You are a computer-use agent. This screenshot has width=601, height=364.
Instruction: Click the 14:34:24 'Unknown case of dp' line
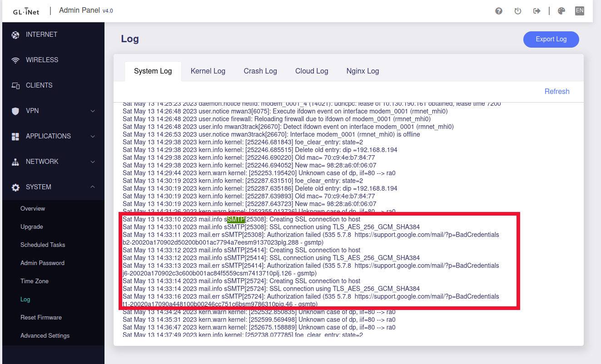[x=259, y=312]
